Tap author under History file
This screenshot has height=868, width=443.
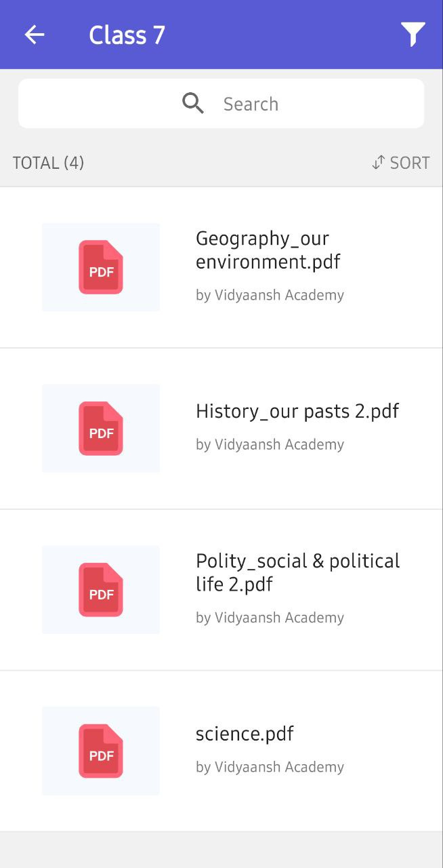pos(270,444)
